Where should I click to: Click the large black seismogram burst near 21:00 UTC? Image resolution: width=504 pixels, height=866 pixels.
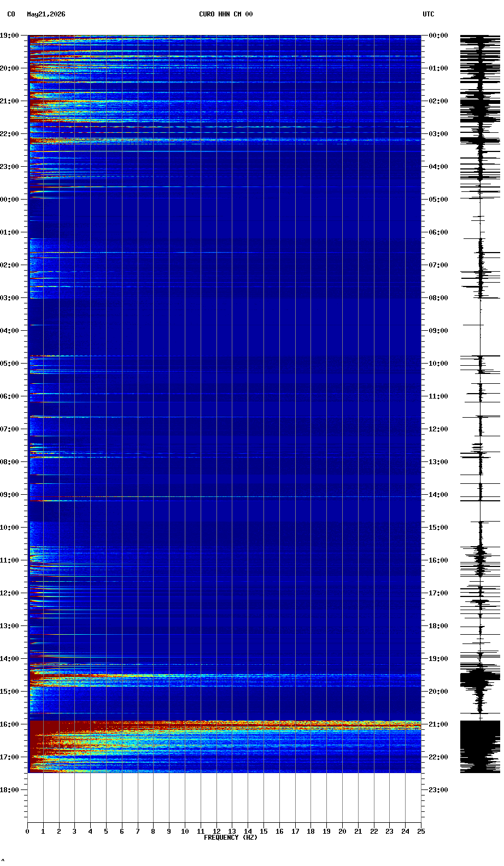coord(480,746)
